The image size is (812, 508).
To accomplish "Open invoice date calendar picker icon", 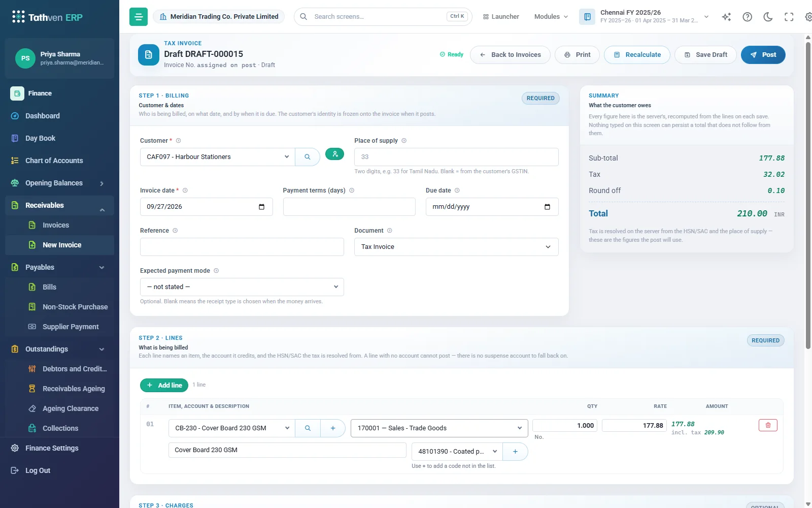I will (262, 207).
